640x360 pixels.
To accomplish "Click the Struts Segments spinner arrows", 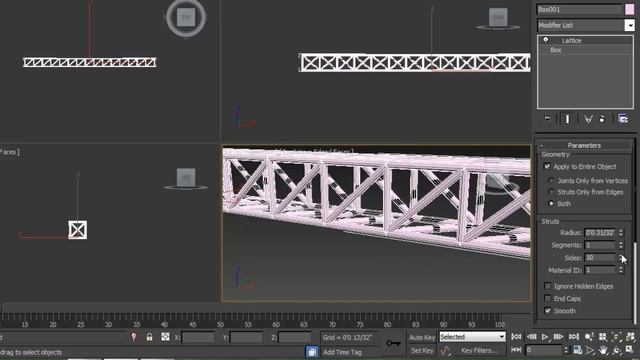I will point(621,245).
